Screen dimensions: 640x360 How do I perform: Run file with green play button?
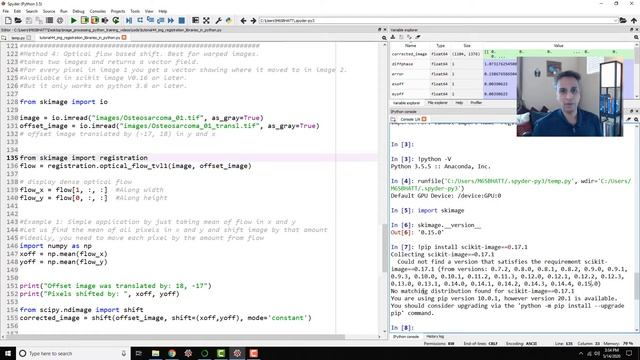pyautogui.click(x=74, y=20)
